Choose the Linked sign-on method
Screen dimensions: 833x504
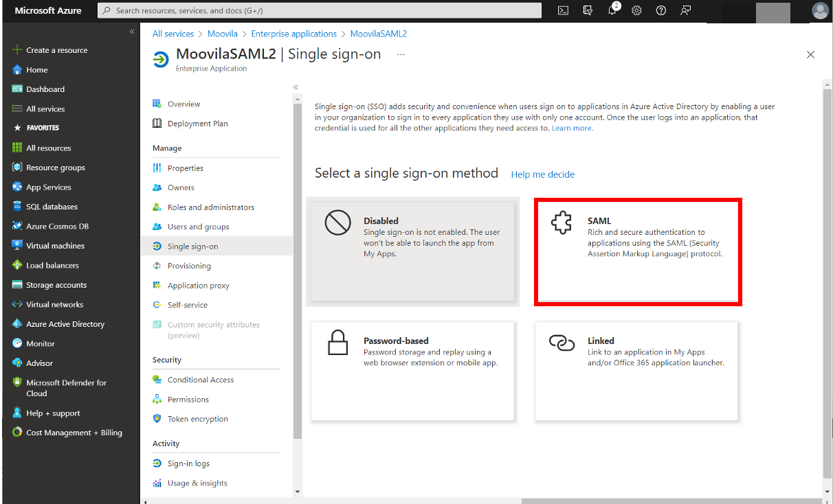(636, 371)
